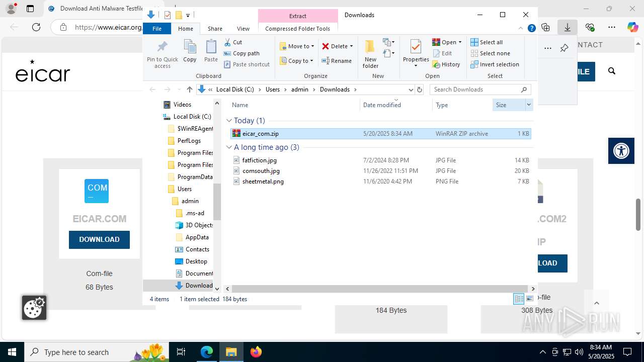Image resolution: width=644 pixels, height=362 pixels.
Task: Click Select all
Action: pos(487,42)
